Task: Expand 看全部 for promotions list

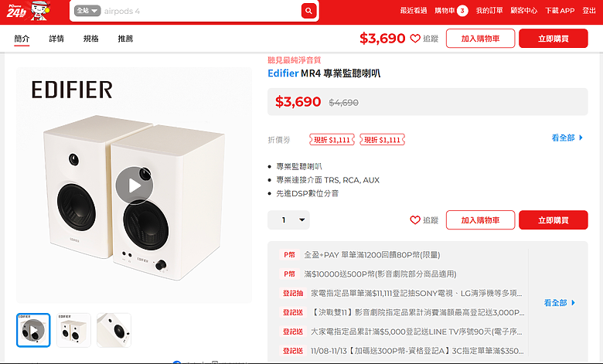Action: coord(560,303)
